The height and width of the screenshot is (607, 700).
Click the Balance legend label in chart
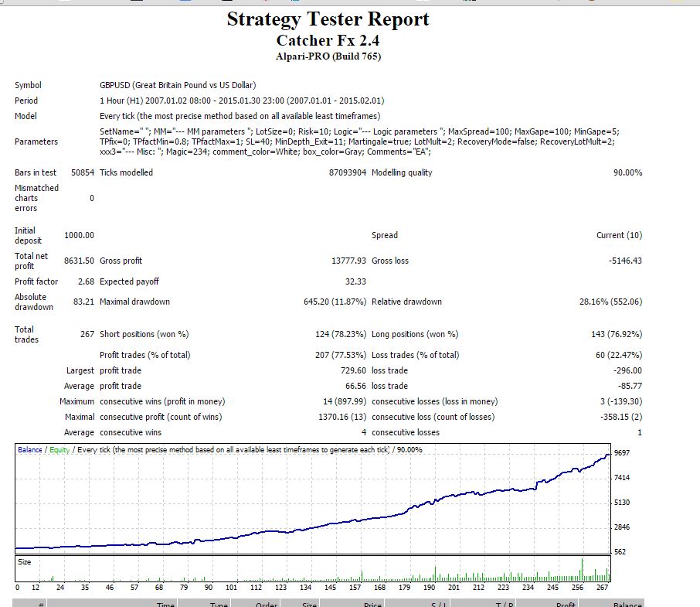[x=30, y=450]
